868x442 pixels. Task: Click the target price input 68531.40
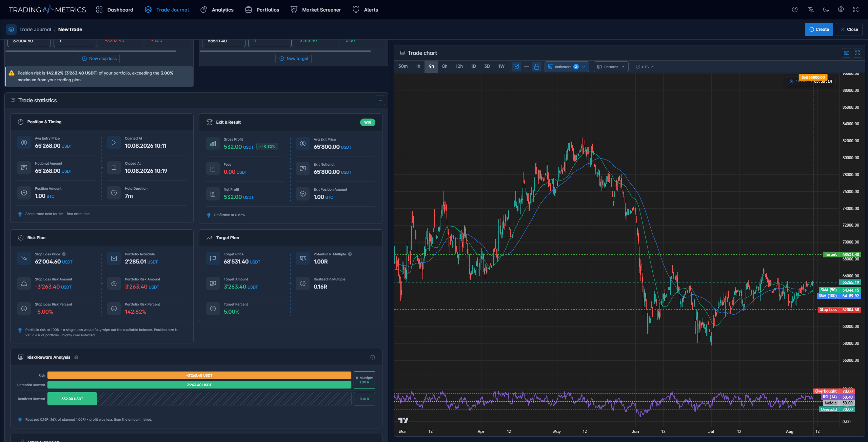coord(223,41)
